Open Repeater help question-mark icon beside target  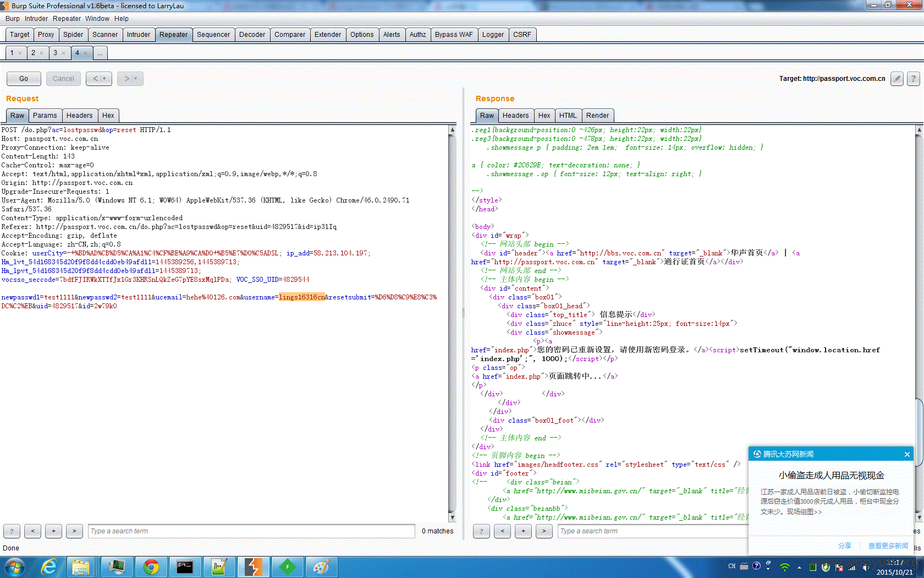click(914, 79)
